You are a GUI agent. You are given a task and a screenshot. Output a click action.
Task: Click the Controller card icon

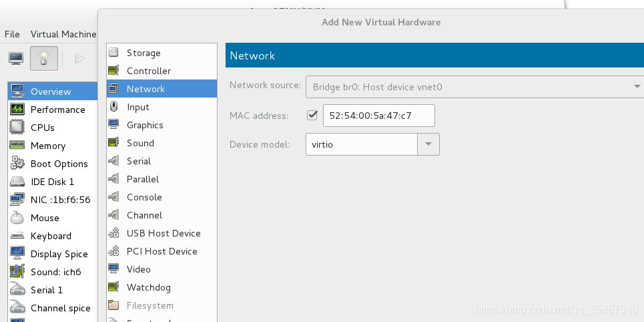click(113, 71)
